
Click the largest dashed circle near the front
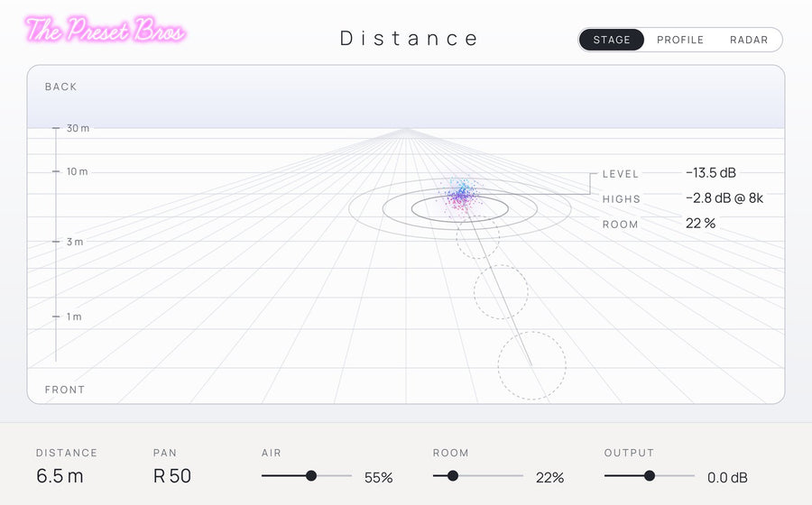point(531,365)
